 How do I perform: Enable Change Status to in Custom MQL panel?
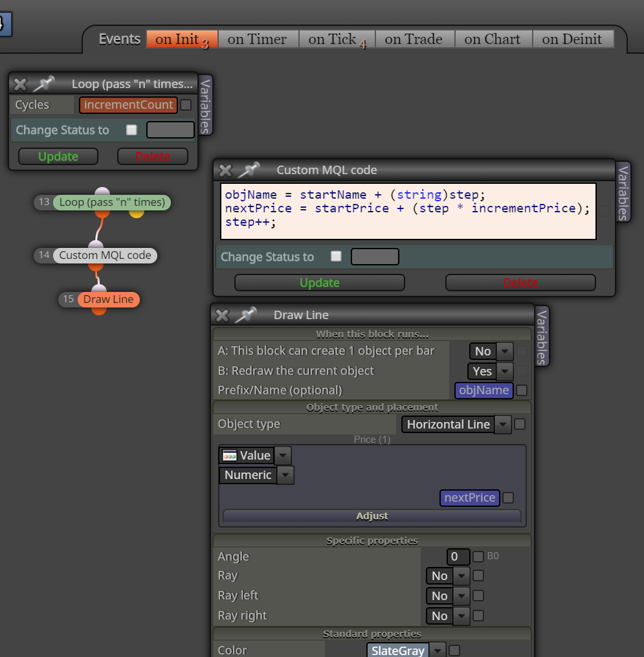(x=336, y=256)
